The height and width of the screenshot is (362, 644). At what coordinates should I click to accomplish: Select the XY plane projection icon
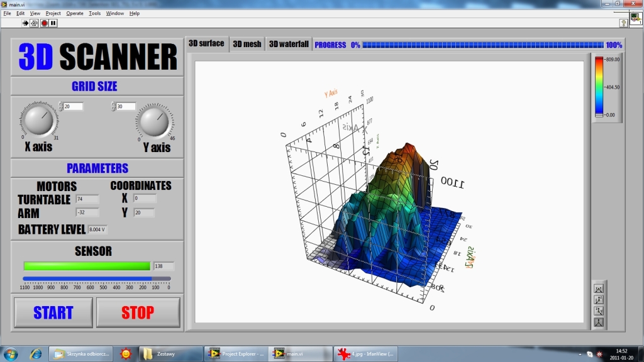click(599, 288)
